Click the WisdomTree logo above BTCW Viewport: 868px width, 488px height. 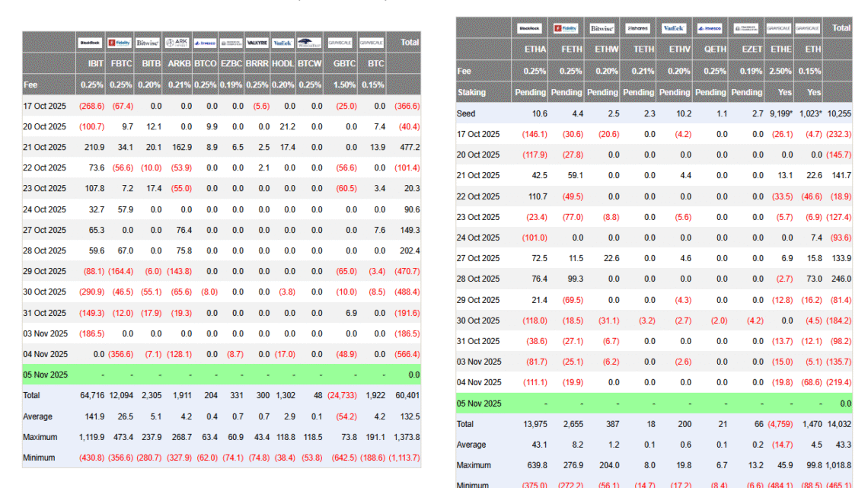coord(308,43)
